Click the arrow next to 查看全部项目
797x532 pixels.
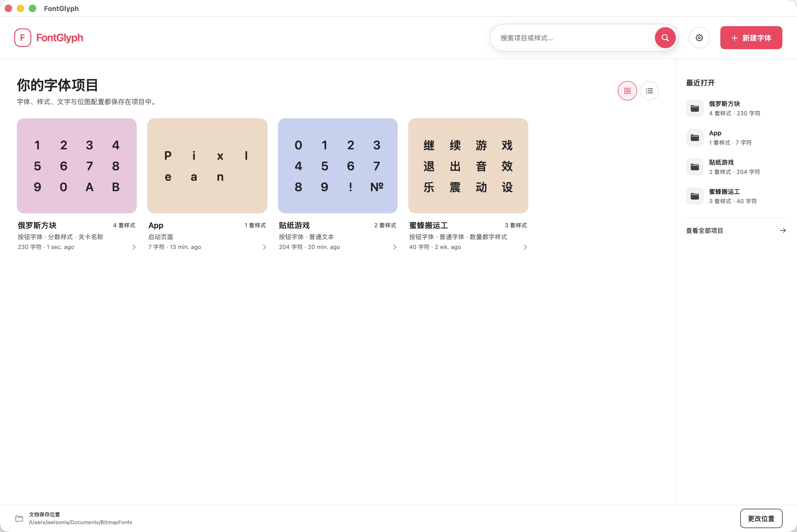pyautogui.click(x=783, y=231)
